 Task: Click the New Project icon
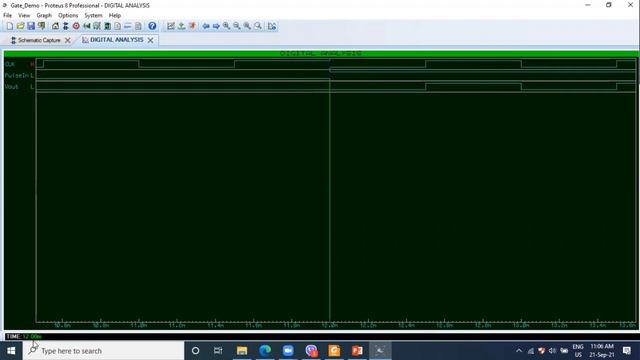pyautogui.click(x=10, y=26)
